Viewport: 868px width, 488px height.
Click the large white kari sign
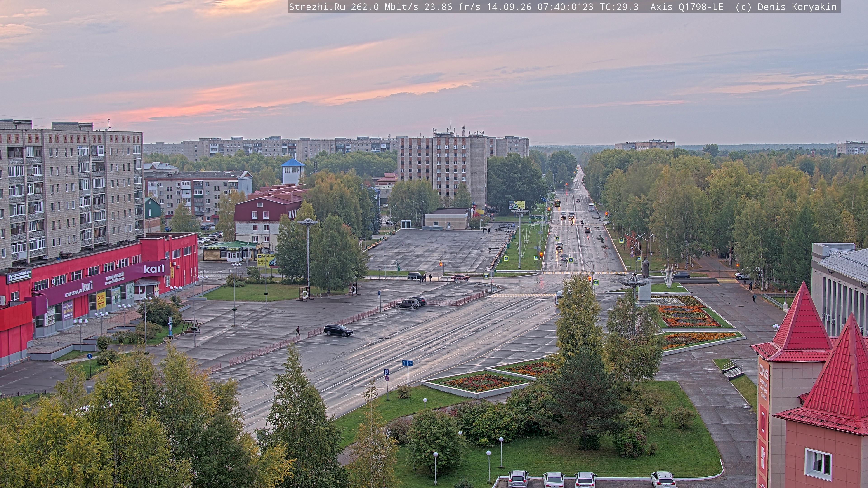coord(154,269)
